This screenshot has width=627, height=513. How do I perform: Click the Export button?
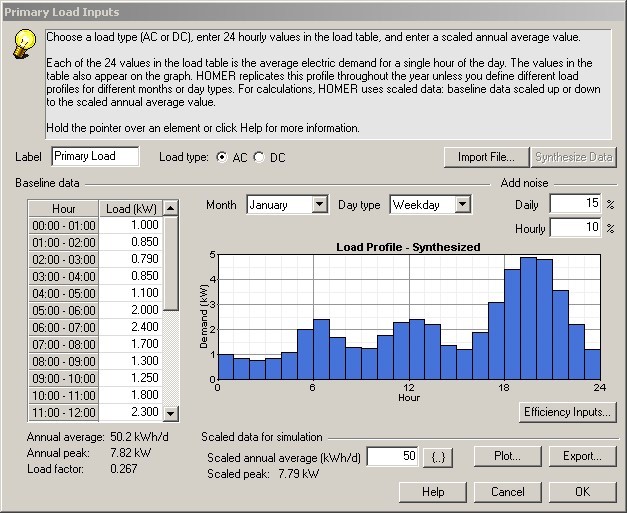[x=582, y=456]
